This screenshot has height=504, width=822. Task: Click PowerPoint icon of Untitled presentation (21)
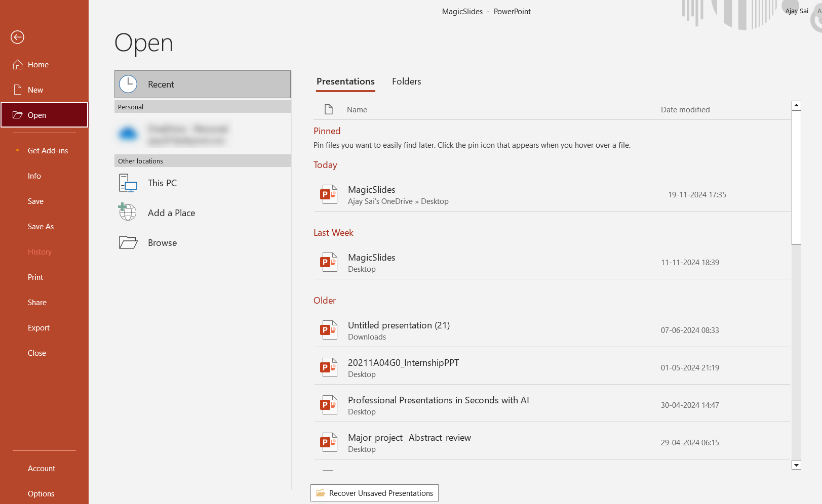click(x=329, y=330)
